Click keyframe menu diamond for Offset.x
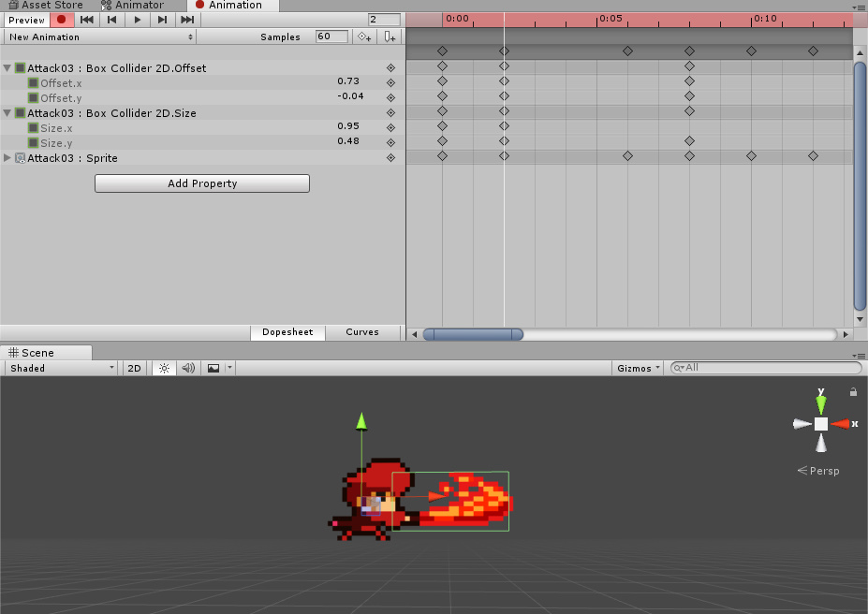The width and height of the screenshot is (868, 614). tap(390, 83)
